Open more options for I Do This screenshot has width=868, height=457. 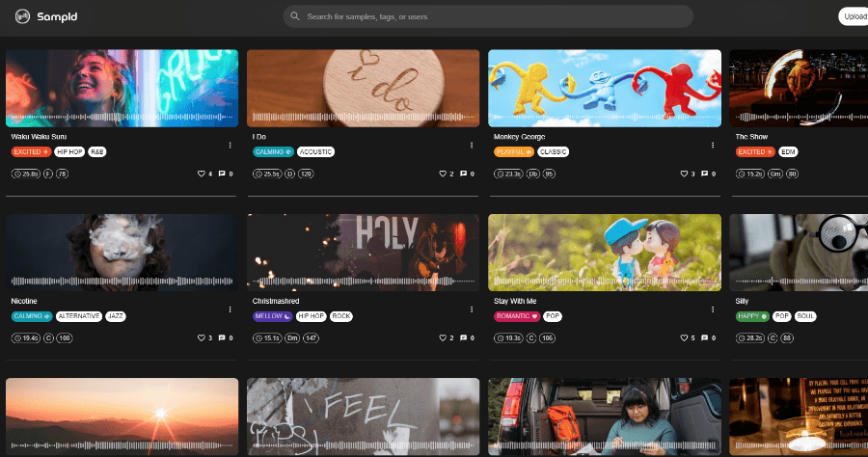pos(471,145)
